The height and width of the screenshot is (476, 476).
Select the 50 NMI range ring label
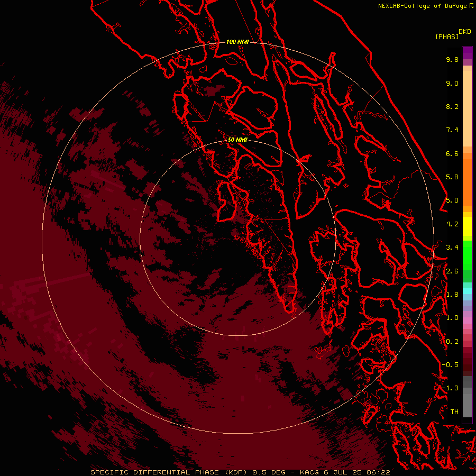[237, 140]
